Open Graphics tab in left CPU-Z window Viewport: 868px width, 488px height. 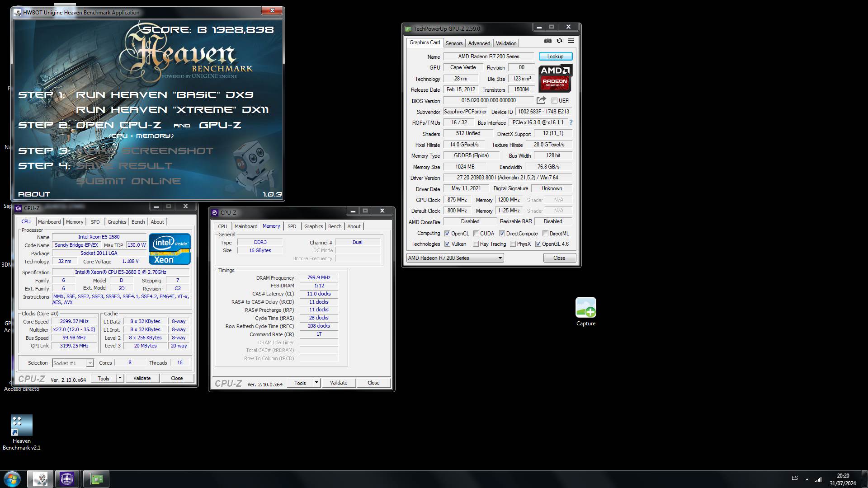(117, 222)
